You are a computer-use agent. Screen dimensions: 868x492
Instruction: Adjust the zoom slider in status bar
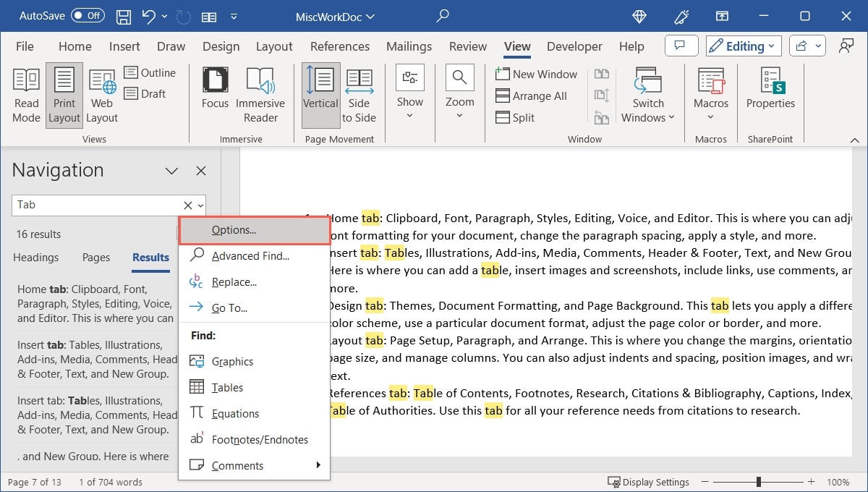(x=757, y=481)
